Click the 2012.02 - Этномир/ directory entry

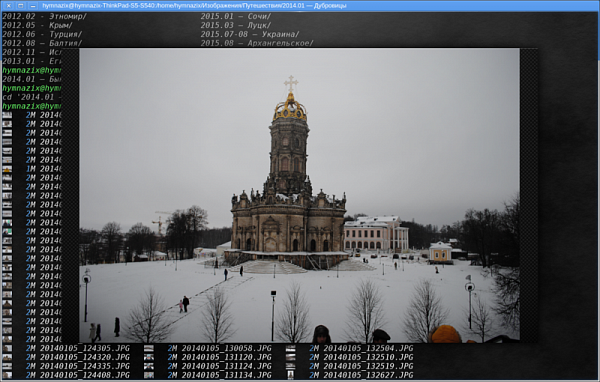[44, 16]
